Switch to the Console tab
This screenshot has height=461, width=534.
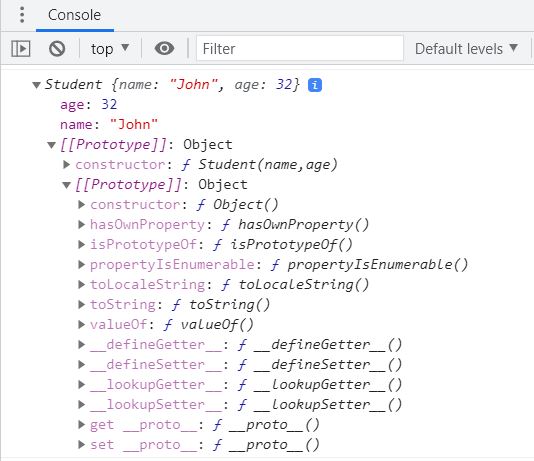(x=75, y=15)
